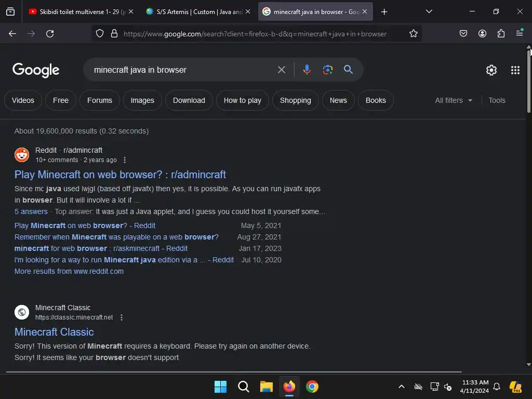Bookmark this page with star icon
The width and height of the screenshot is (532, 399).
point(413,34)
